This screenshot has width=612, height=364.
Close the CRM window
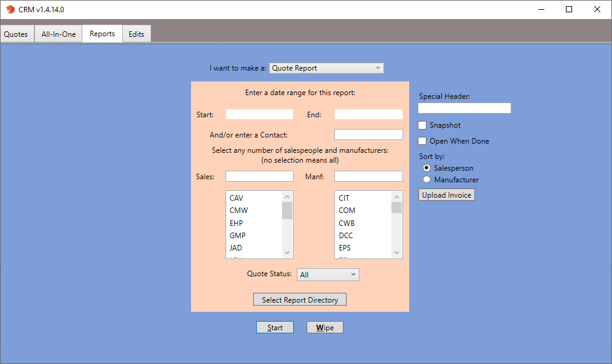pos(597,9)
